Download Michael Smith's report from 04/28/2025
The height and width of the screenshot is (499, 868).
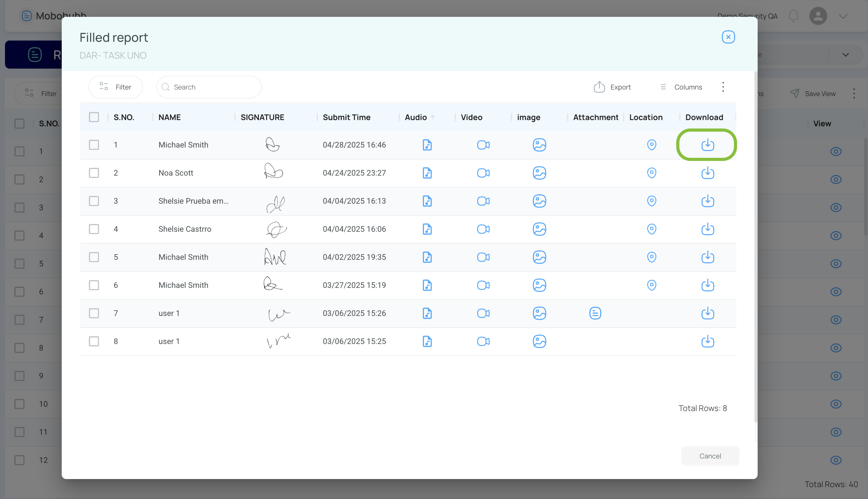707,145
